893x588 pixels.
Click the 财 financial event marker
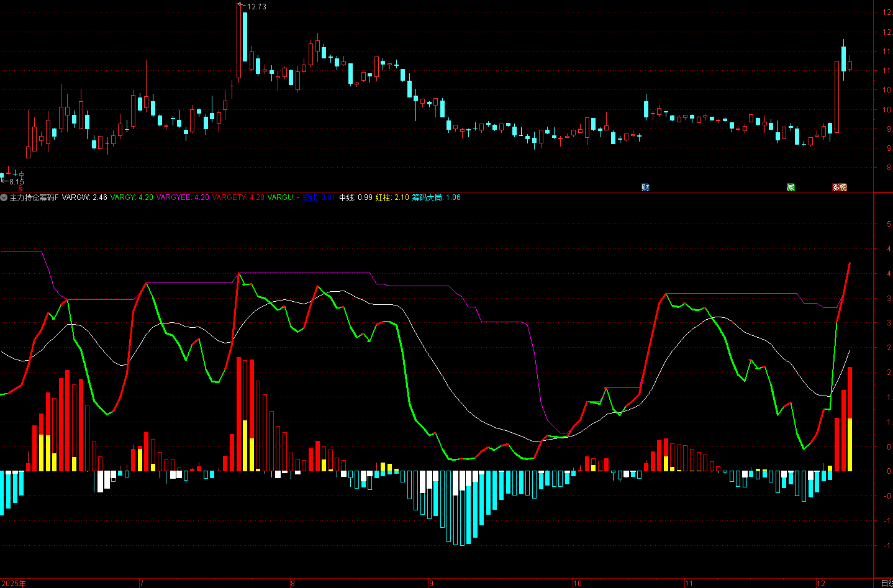645,188
